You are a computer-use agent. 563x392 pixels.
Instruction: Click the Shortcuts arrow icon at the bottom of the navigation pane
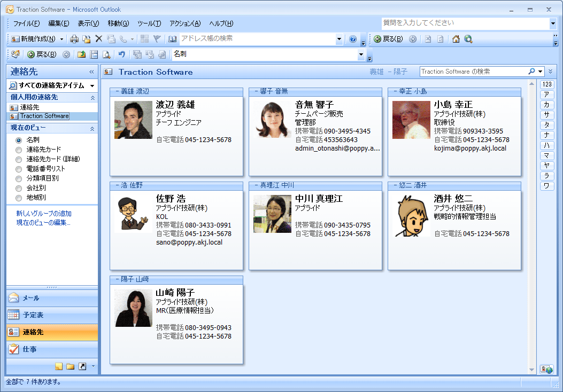82,366
